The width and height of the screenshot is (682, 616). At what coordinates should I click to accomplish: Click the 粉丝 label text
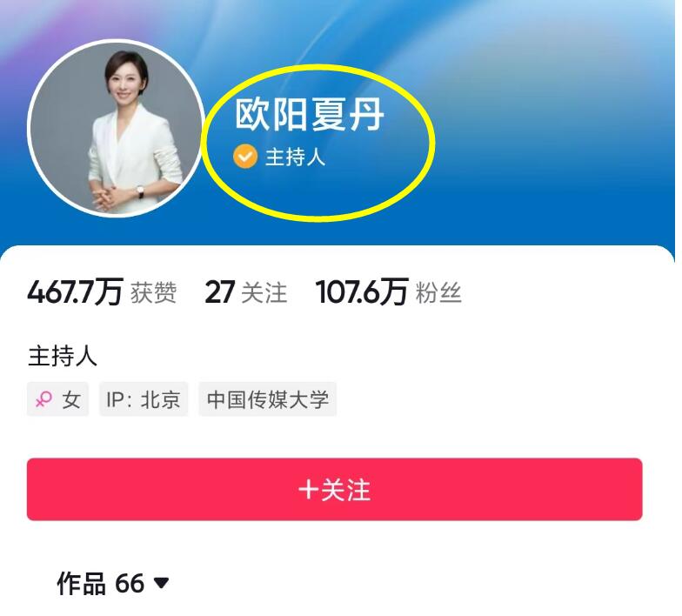click(x=438, y=292)
